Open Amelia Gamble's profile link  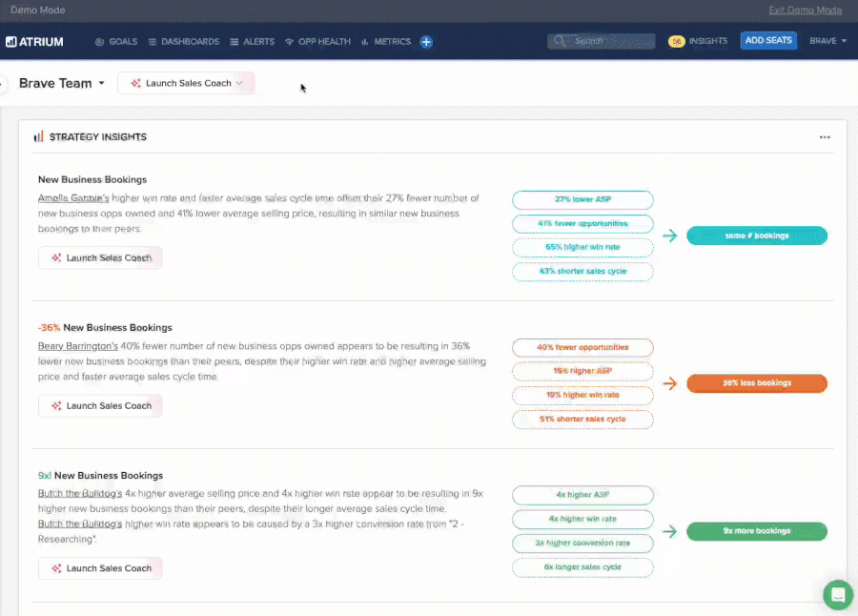click(x=73, y=198)
